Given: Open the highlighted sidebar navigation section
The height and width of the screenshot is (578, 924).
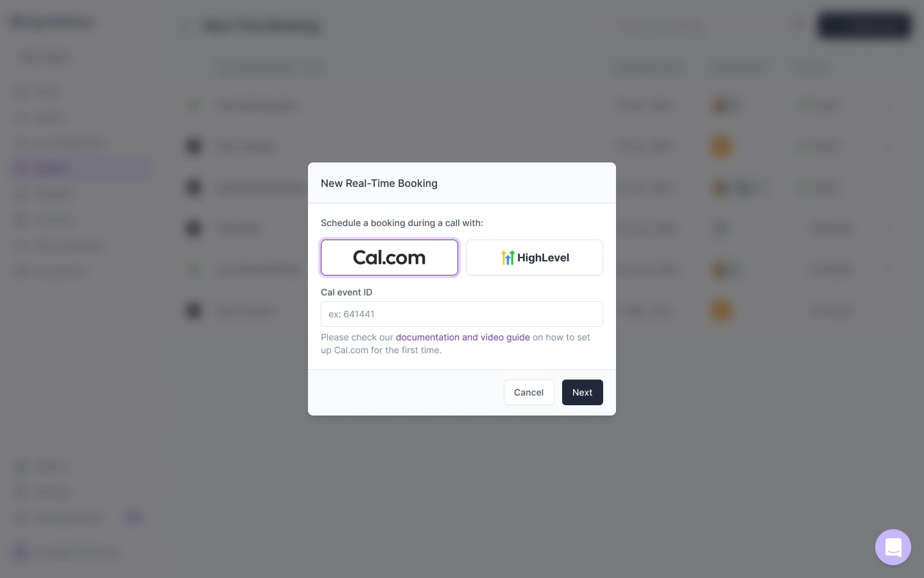Looking at the screenshot, I should (x=81, y=168).
